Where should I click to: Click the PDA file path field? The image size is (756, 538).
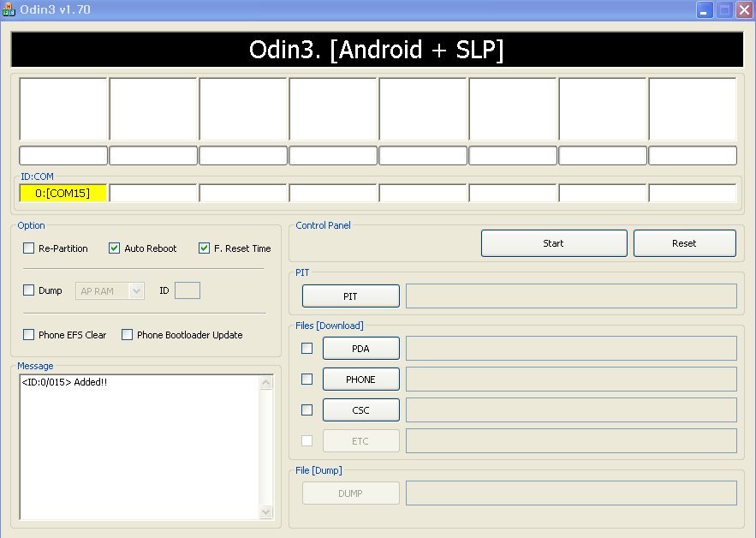[571, 349]
